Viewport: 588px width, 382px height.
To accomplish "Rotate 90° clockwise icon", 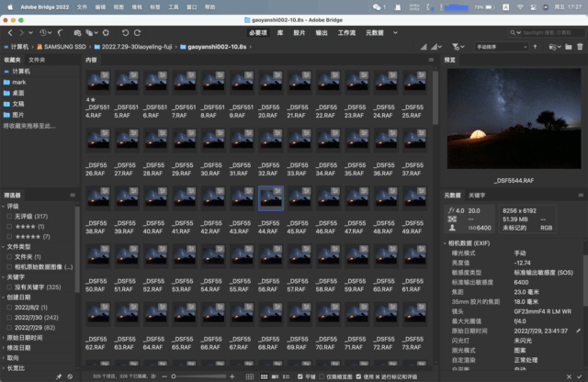I will click(138, 33).
